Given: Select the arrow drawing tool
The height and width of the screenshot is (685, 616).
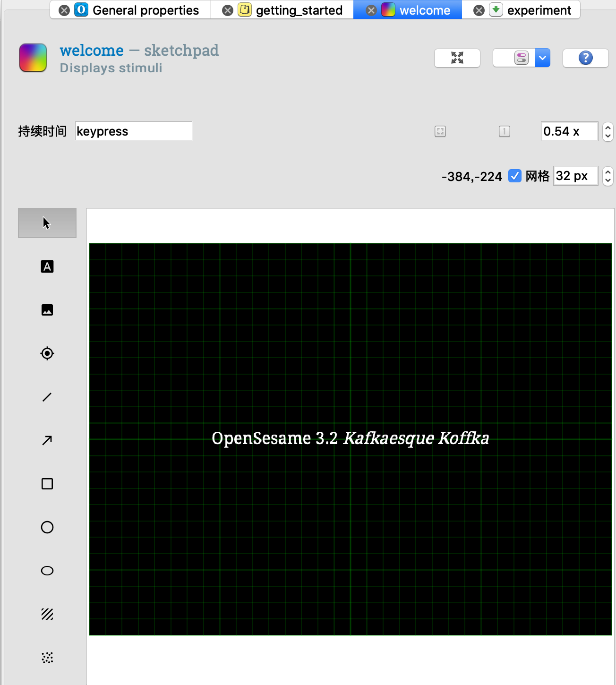Looking at the screenshot, I should [47, 440].
